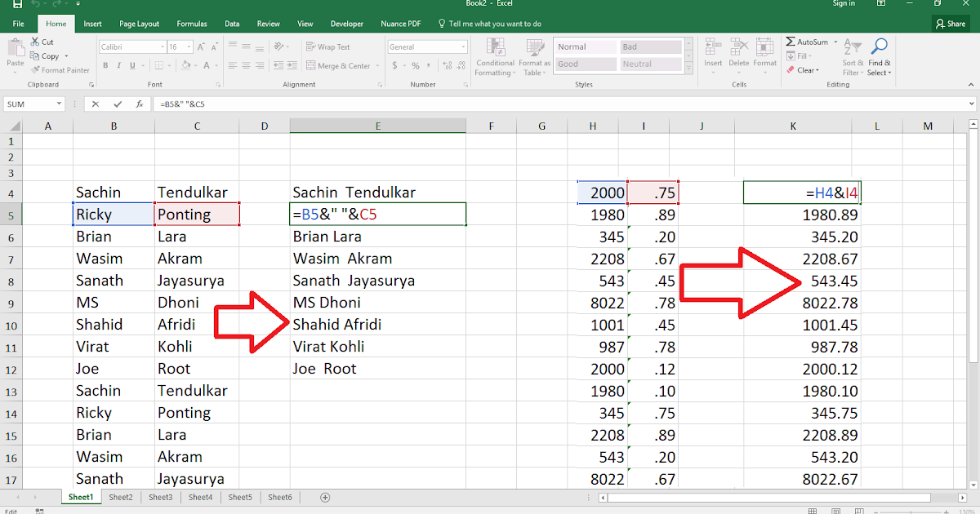Open the General number format dropdown
The width and height of the screenshot is (980, 514).
463,47
